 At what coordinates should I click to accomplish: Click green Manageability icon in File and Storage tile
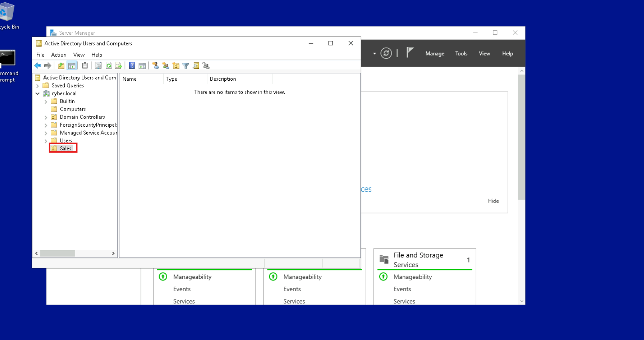383,276
